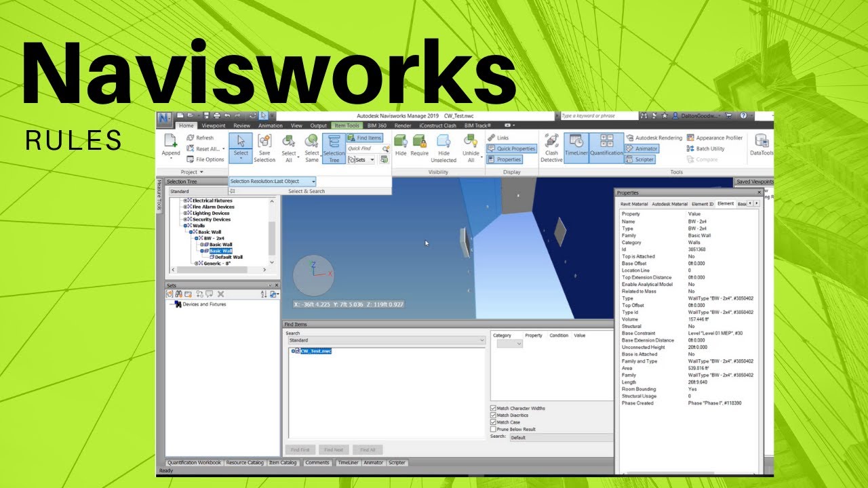The width and height of the screenshot is (868, 488).
Task: Click the delete X icon in Sets toolbar
Action: (x=221, y=294)
